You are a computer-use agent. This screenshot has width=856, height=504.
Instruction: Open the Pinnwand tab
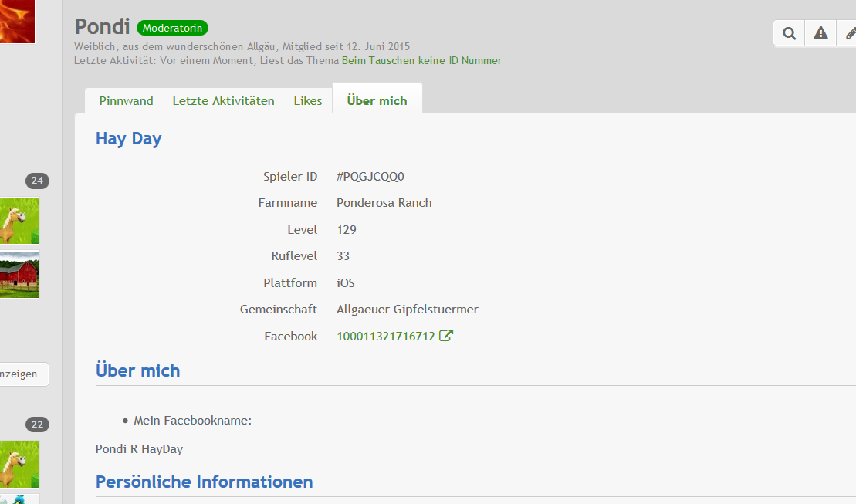pos(126,100)
